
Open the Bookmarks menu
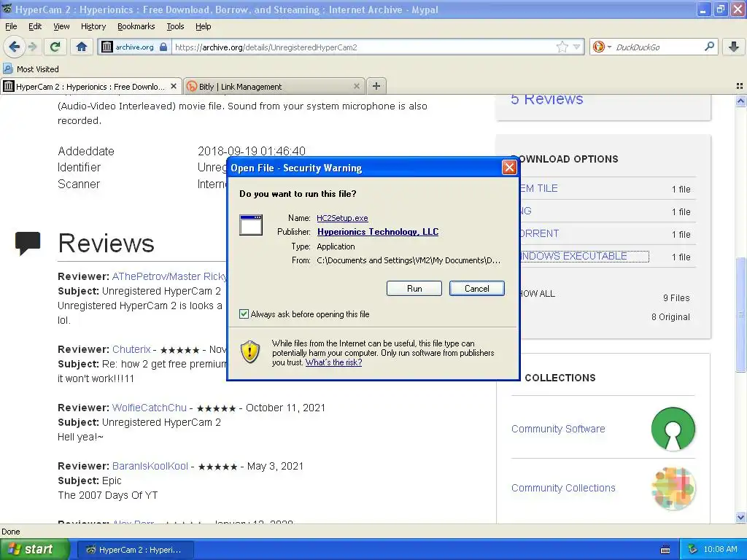point(136,26)
